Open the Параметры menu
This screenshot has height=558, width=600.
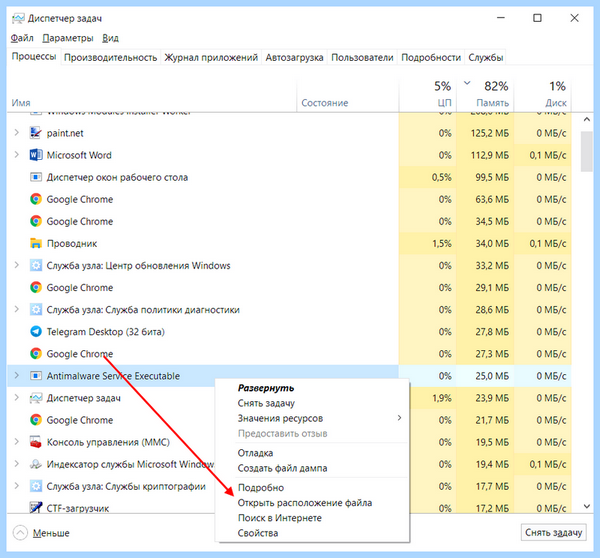[x=68, y=38]
